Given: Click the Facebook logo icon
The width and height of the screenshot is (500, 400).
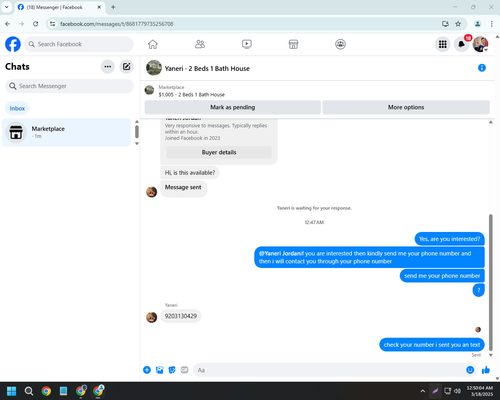Looking at the screenshot, I should coord(13,44).
